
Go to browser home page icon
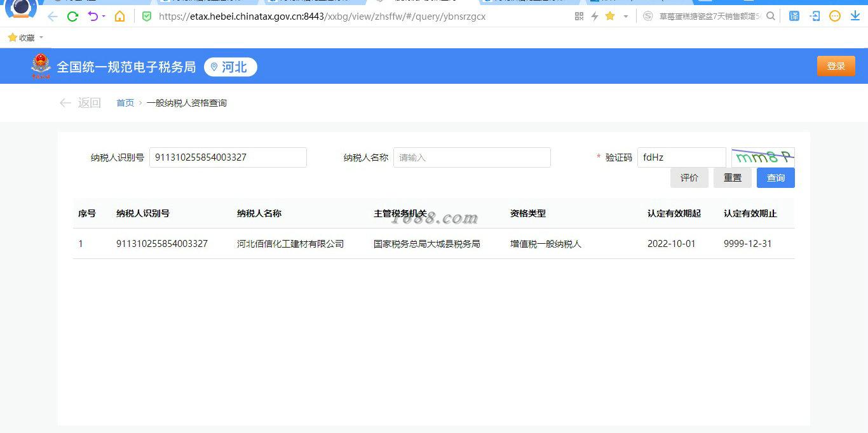pos(119,17)
